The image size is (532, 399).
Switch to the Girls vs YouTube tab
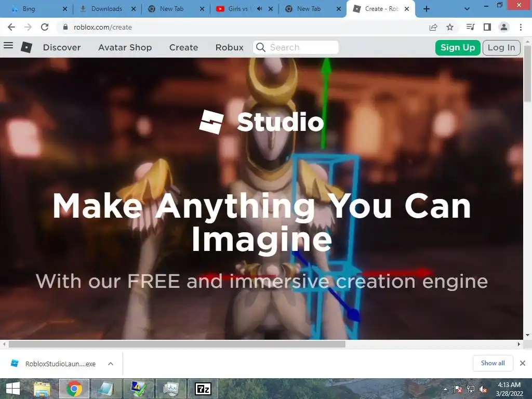point(237,9)
